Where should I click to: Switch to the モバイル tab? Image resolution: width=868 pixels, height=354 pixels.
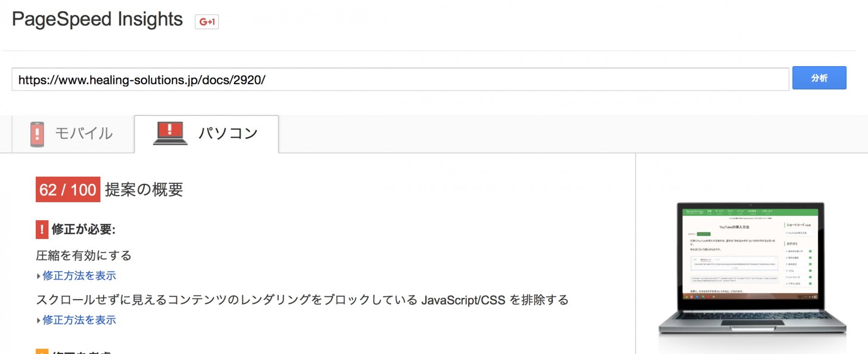73,134
